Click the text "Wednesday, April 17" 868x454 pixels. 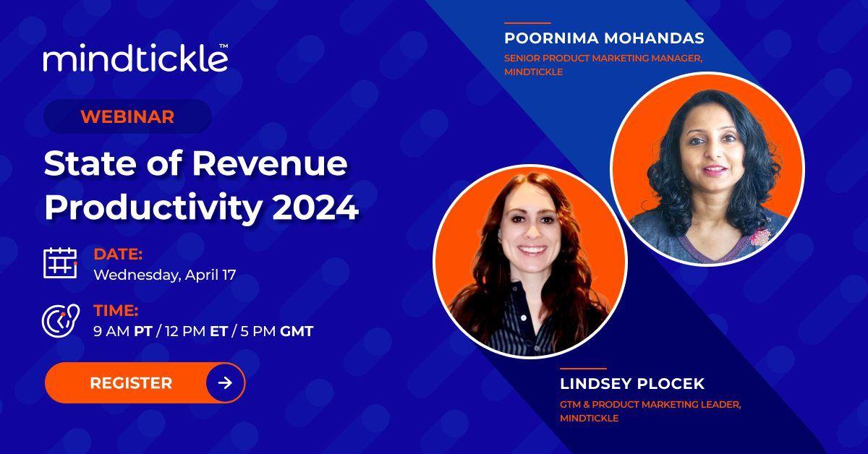pyautogui.click(x=165, y=275)
